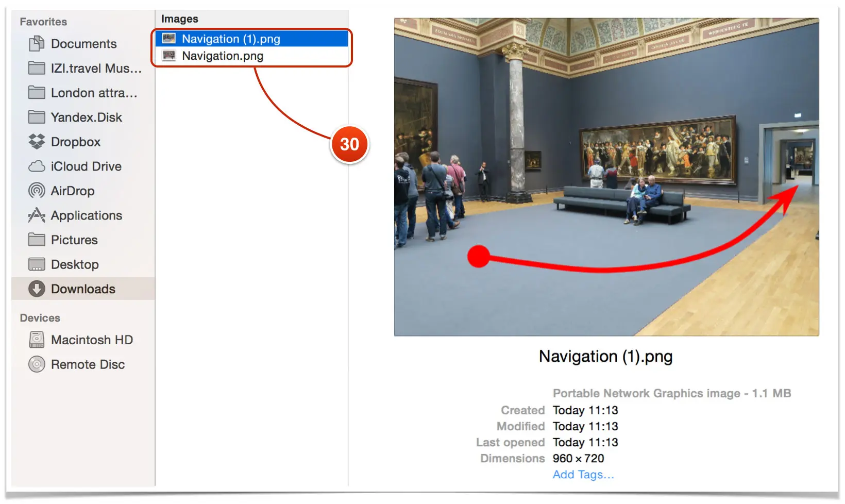Click the Navigation (1).png file icon
The height and width of the screenshot is (504, 845).
(x=169, y=39)
